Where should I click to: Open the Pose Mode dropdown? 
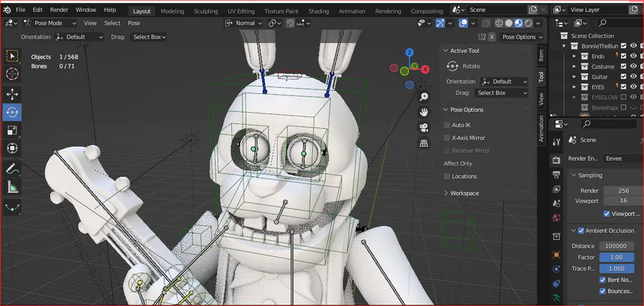(x=49, y=24)
